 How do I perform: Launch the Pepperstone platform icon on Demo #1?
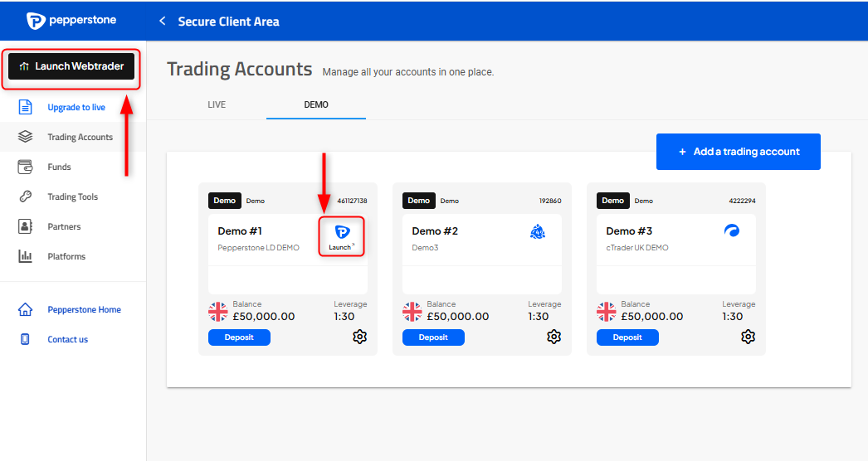341,236
